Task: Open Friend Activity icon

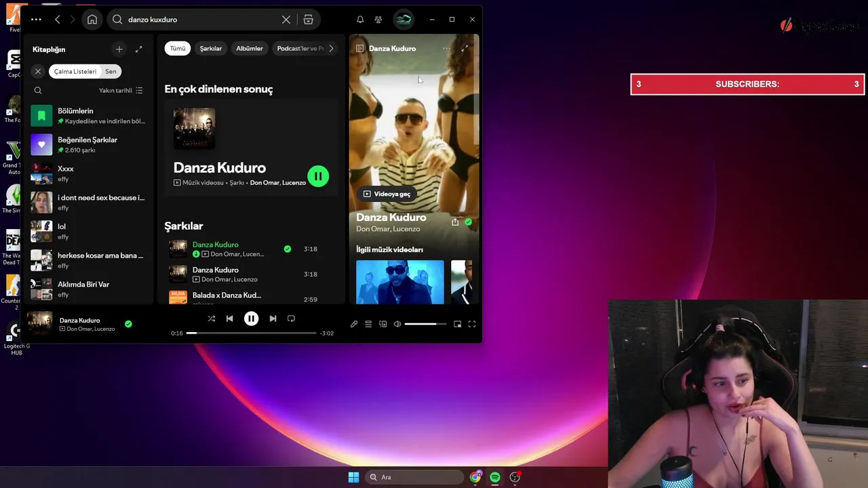Action: coord(378,20)
